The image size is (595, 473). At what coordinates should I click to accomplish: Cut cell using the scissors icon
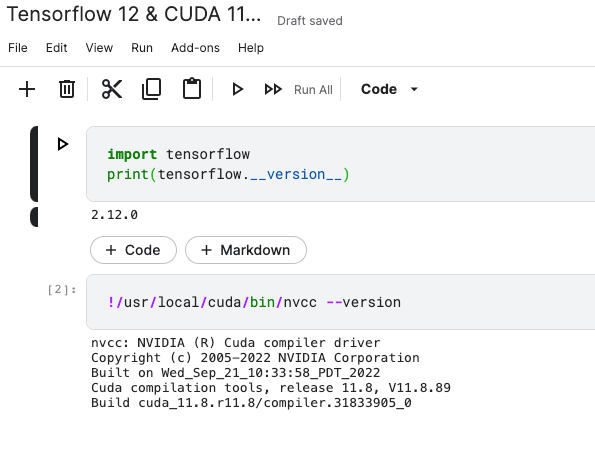[112, 90]
